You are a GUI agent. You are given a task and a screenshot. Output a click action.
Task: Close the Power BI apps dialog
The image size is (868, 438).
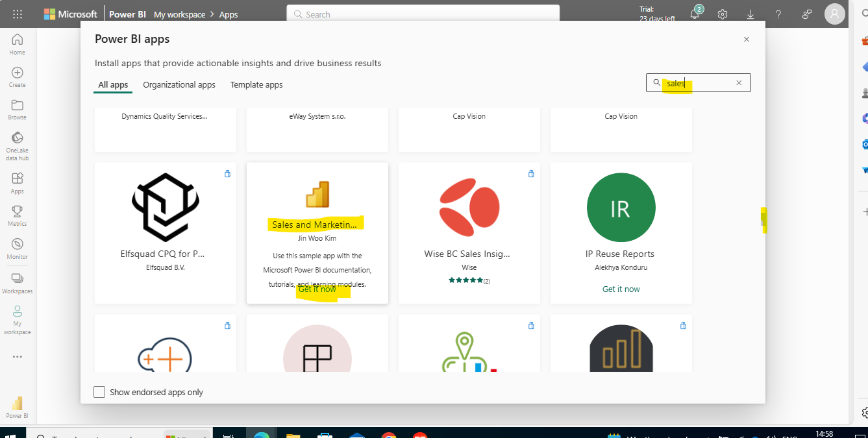pos(747,39)
